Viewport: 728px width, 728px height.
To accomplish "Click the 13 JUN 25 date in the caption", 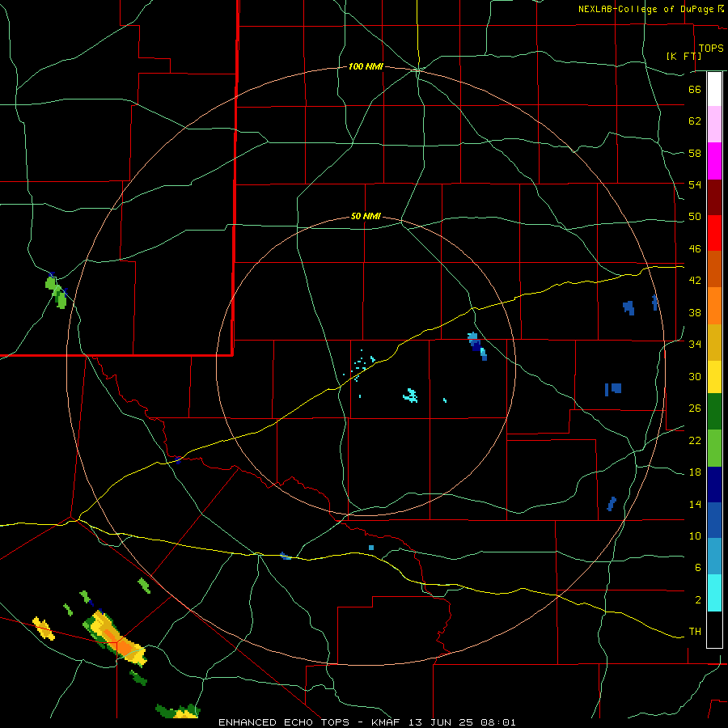I will (x=442, y=722).
